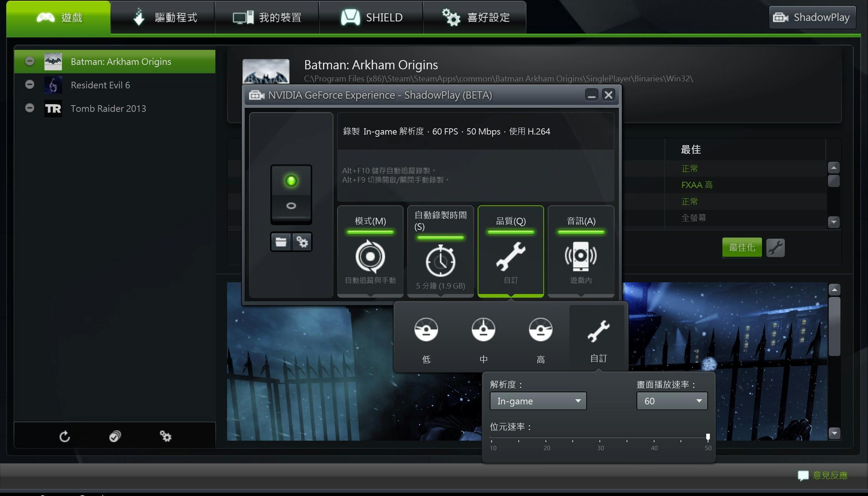Open the SHIELD tab

371,17
